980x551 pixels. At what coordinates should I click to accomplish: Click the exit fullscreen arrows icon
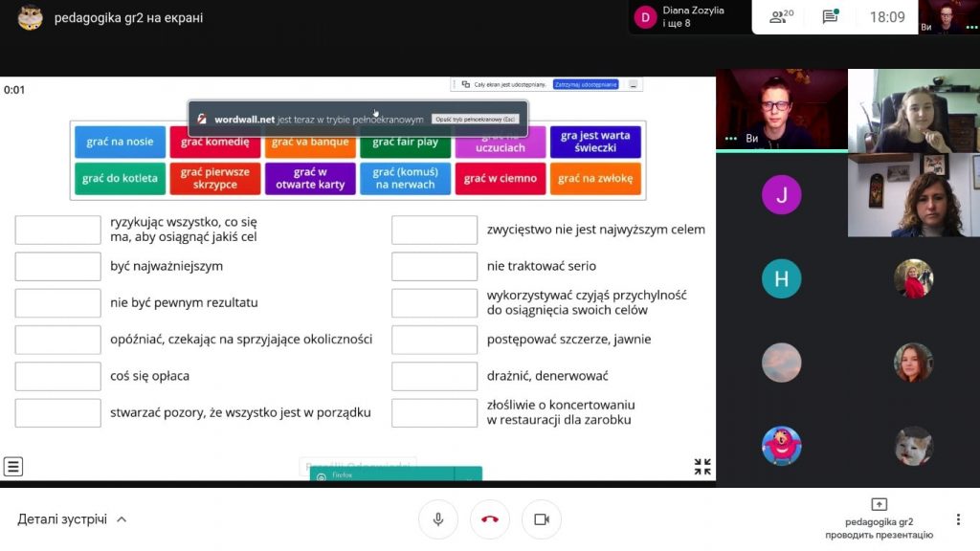coord(702,467)
